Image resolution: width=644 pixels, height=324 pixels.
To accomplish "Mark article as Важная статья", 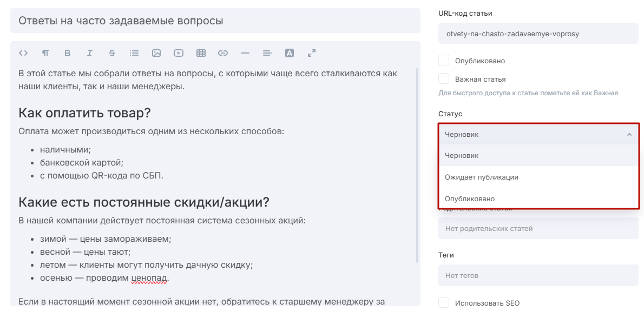I will [444, 79].
